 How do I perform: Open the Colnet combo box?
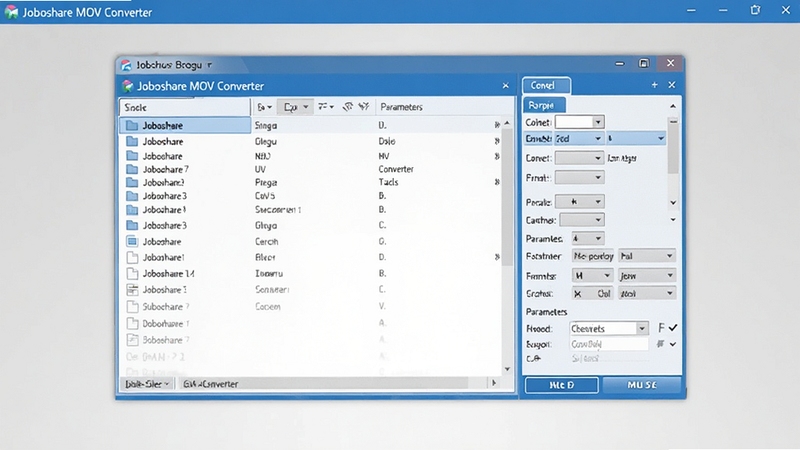tap(580, 122)
